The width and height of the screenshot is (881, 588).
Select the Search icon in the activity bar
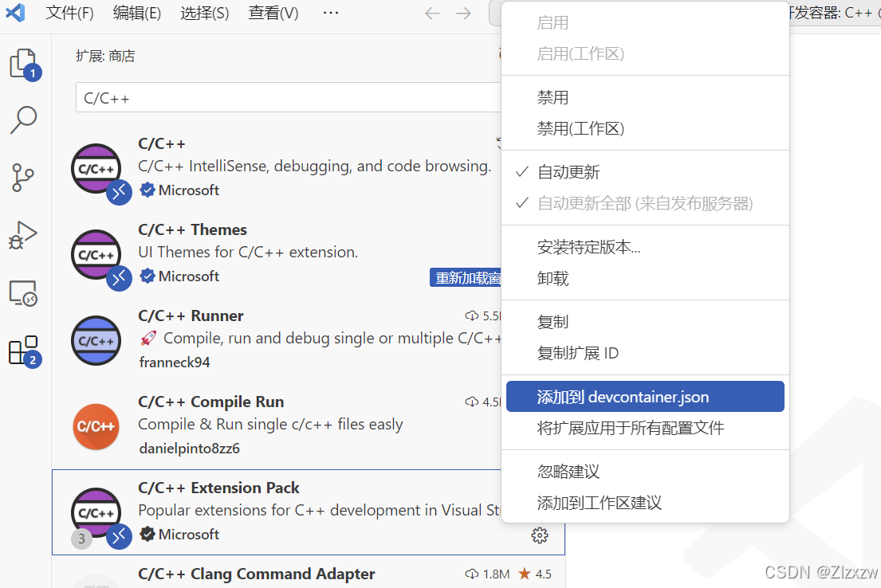tap(24, 120)
